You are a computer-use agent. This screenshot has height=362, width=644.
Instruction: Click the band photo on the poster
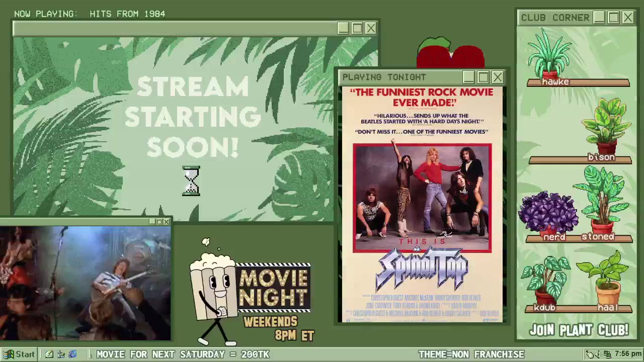422,198
